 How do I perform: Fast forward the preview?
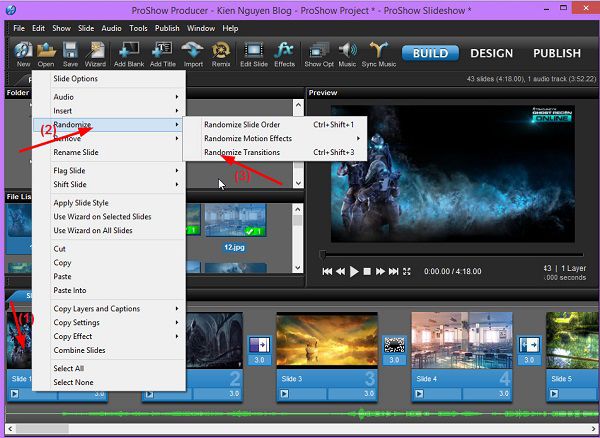[x=380, y=272]
